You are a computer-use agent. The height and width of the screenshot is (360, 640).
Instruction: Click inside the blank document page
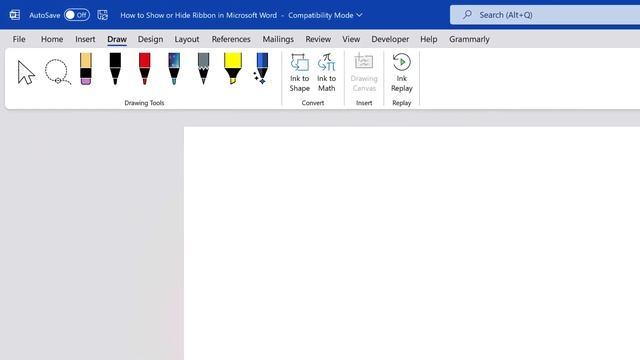(x=412, y=243)
